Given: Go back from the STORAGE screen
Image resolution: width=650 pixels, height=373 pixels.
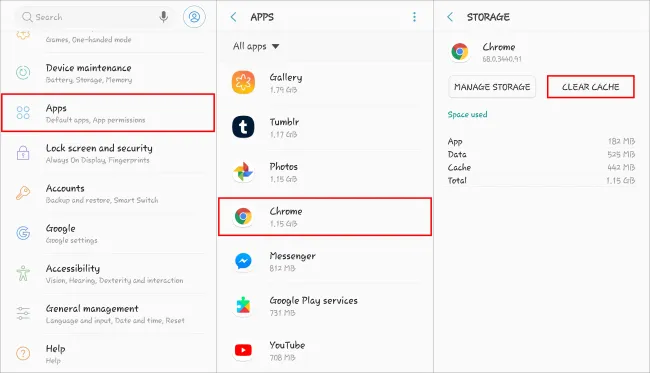Looking at the screenshot, I should pos(450,17).
